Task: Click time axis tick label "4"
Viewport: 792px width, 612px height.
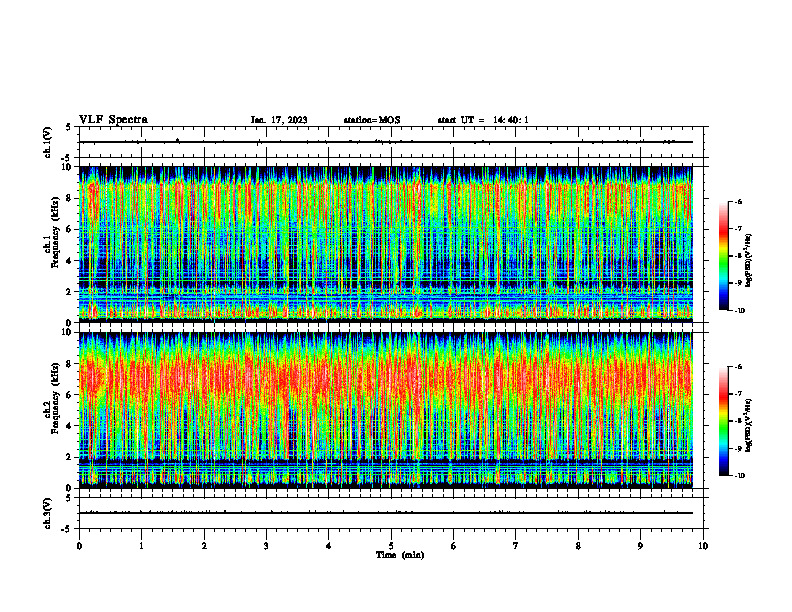Action: pos(329,546)
